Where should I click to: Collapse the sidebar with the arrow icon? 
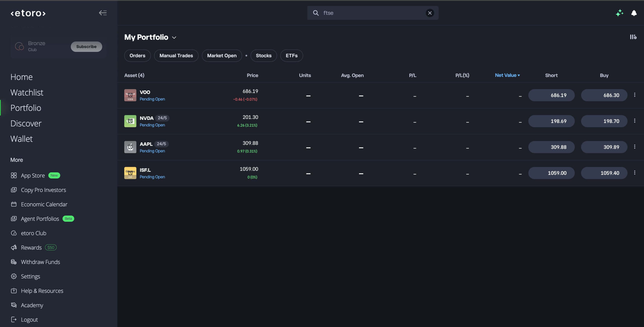click(103, 13)
